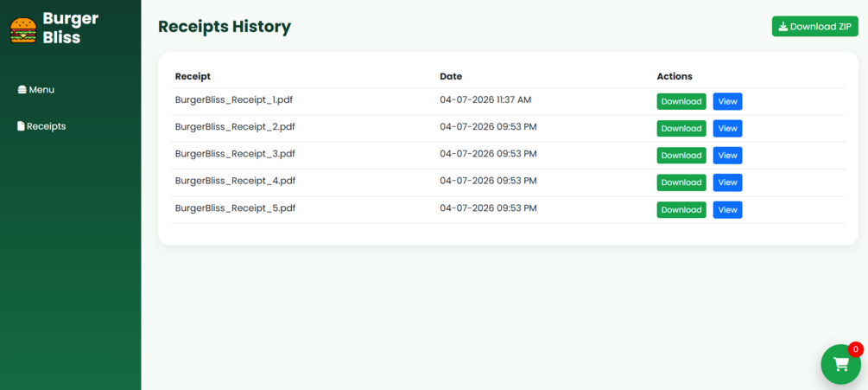
Task: View BurgerBliss_Receipt_4.pdf
Action: click(x=727, y=182)
